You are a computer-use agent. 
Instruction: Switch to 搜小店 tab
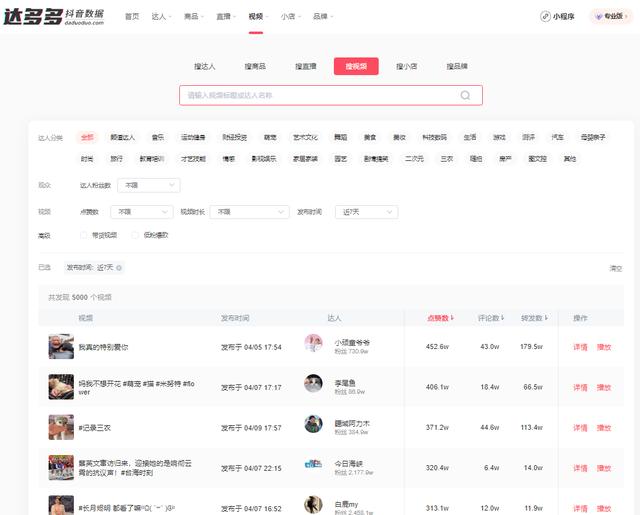(407, 66)
